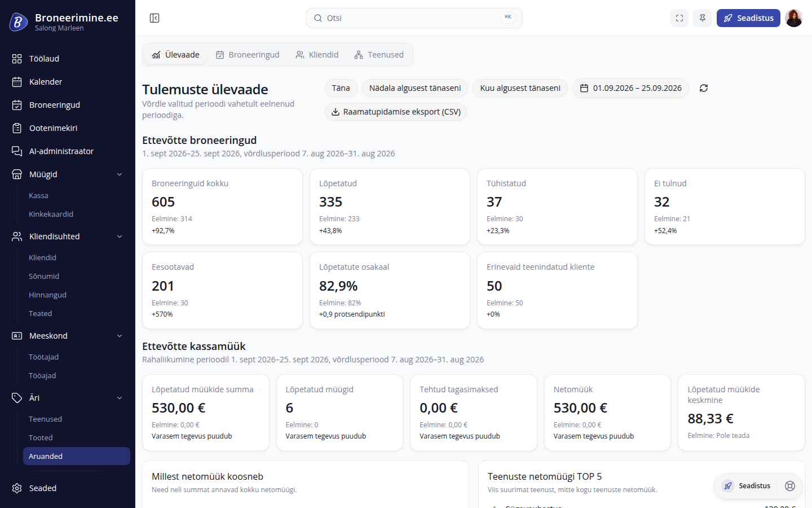
Task: Click the Broneerimine.ee logo
Action: pyautogui.click(x=18, y=22)
